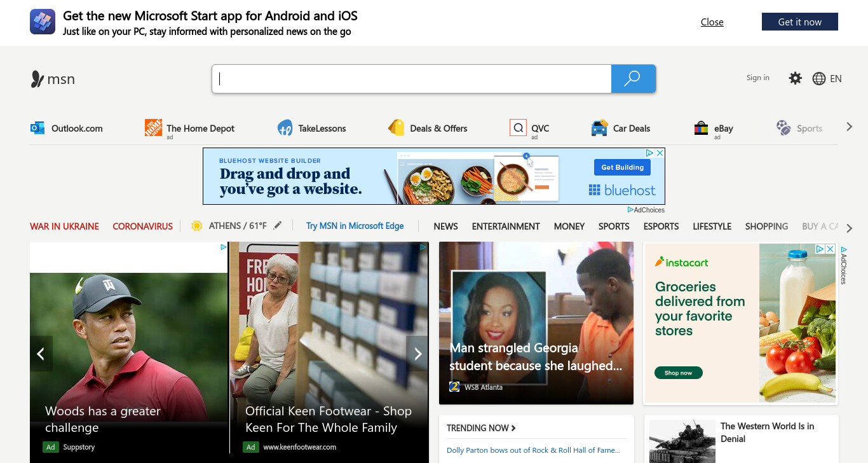Open the MONEY tab

tap(569, 226)
